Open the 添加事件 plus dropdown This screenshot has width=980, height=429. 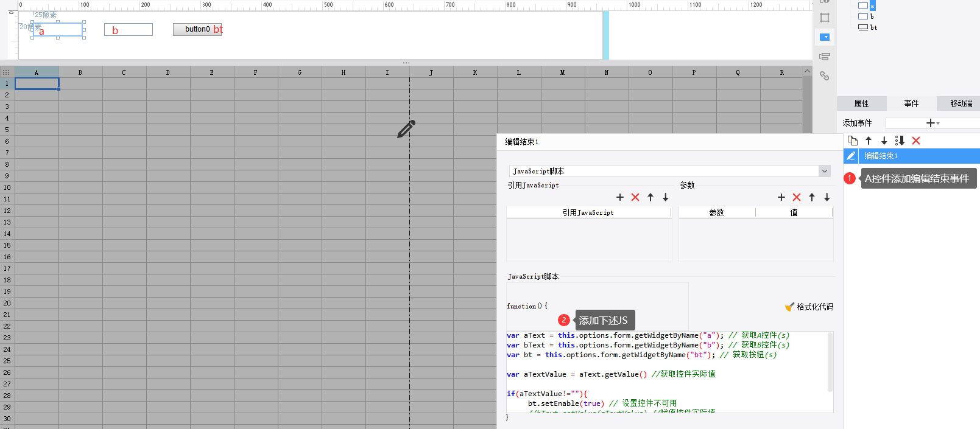click(932, 123)
